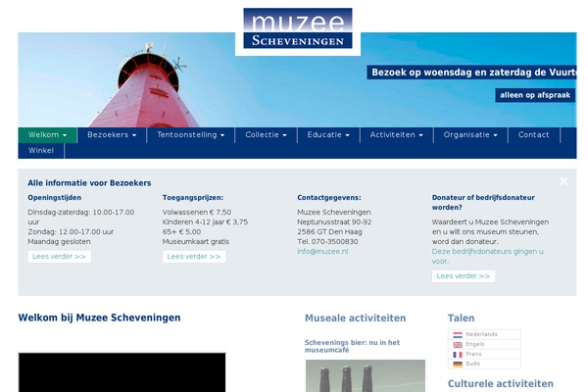
Task: Click Lees verder under Toegangsprijzen
Action: click(x=194, y=257)
